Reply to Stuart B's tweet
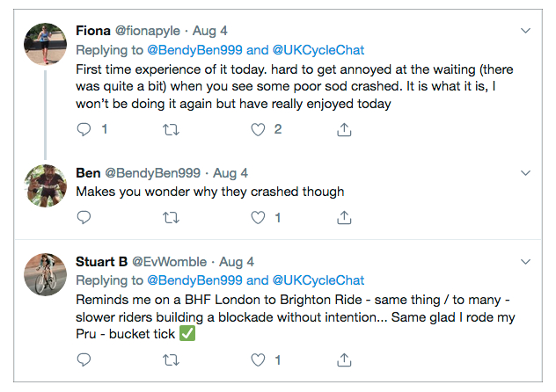Viewport: 556px width, 392px height. tap(84, 359)
